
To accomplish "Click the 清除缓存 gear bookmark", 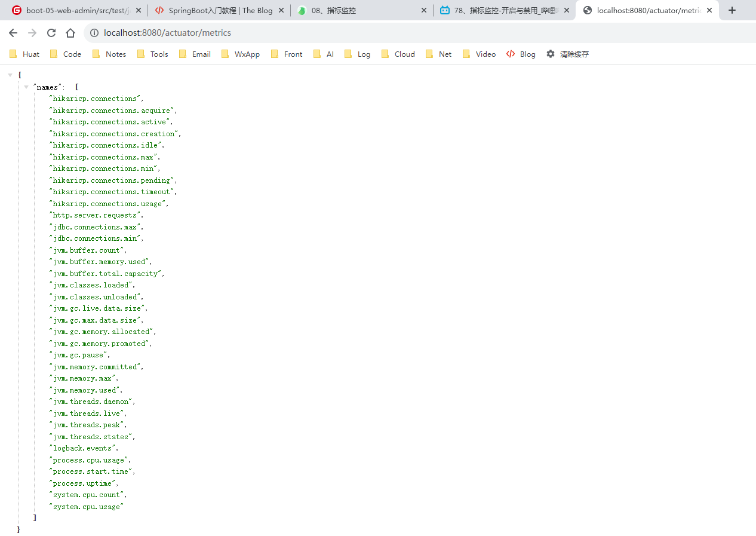I will click(567, 54).
